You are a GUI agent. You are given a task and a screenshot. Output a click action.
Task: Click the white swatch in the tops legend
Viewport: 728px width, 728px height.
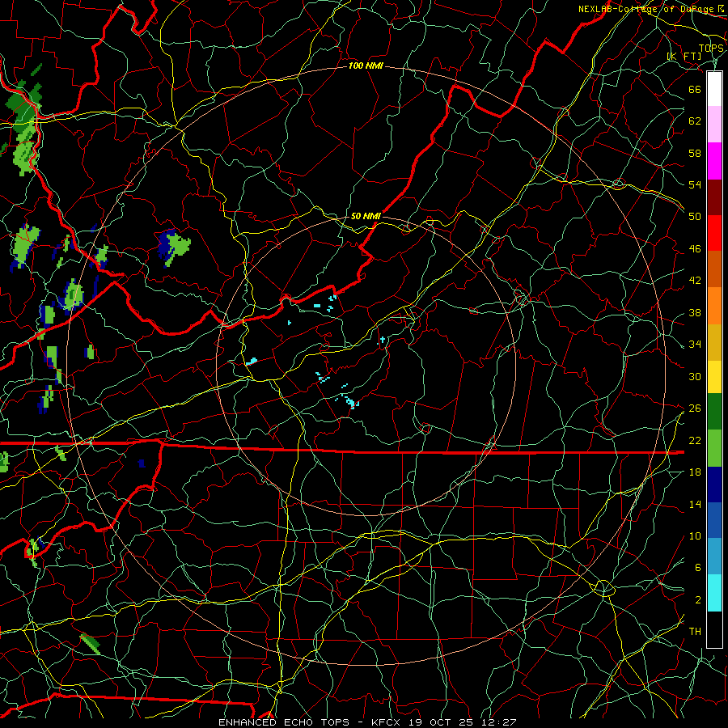pyautogui.click(x=714, y=89)
